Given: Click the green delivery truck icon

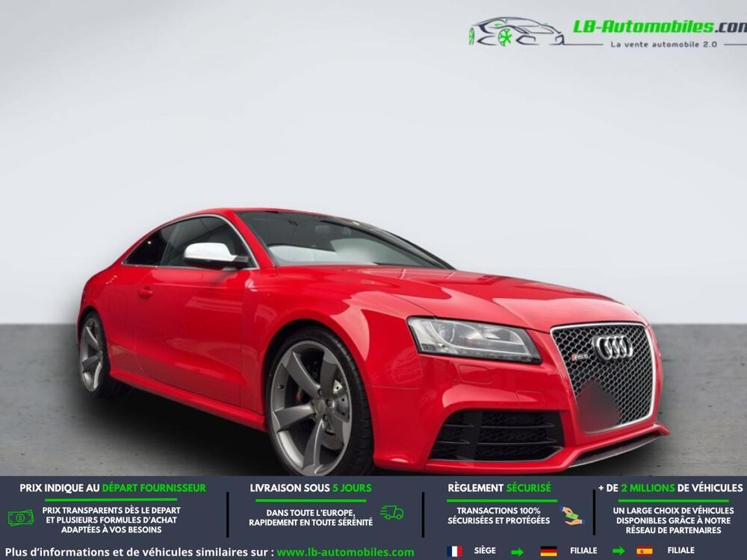Looking at the screenshot, I should click(x=391, y=513).
